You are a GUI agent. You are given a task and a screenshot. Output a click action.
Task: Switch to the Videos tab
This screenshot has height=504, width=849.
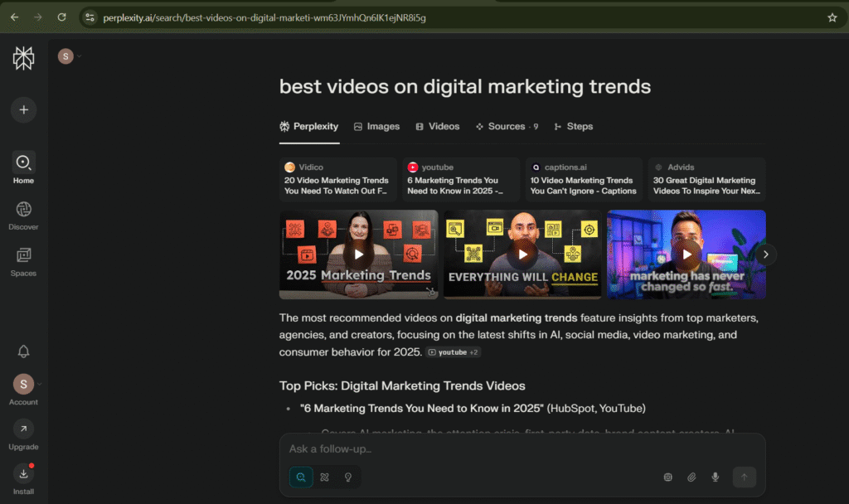pos(437,126)
